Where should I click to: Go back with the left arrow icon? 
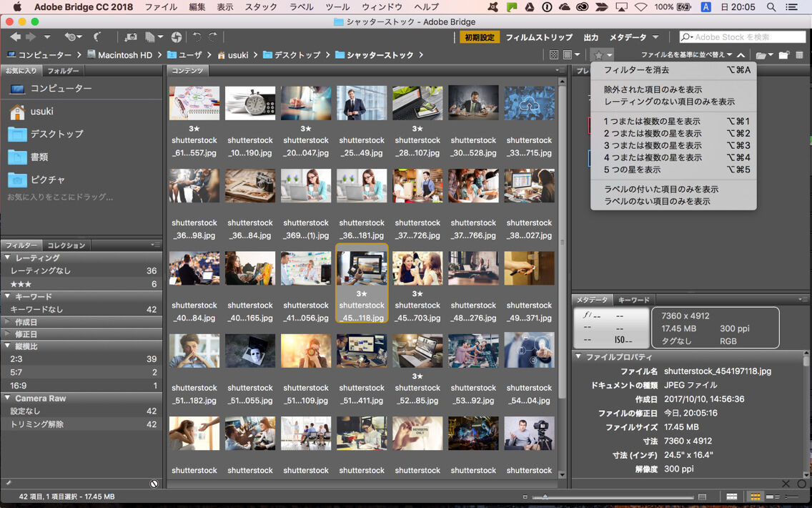click(16, 36)
